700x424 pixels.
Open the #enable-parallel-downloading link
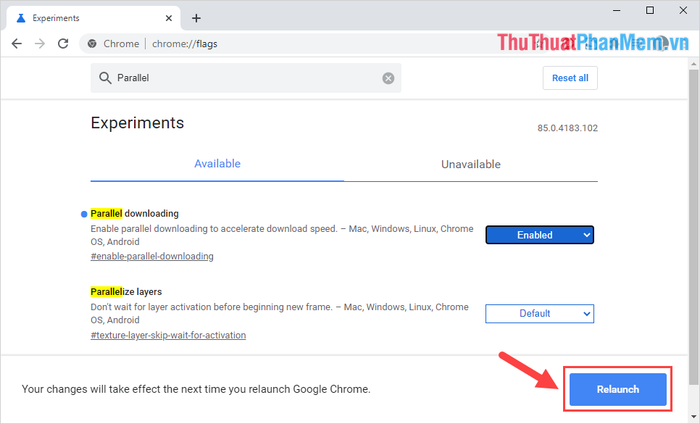click(152, 256)
